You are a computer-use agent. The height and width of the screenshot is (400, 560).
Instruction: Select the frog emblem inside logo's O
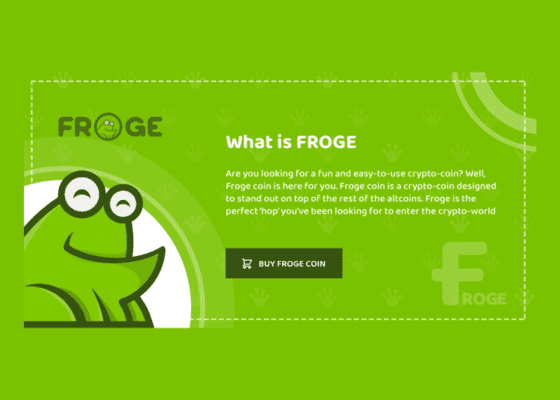coord(108,126)
